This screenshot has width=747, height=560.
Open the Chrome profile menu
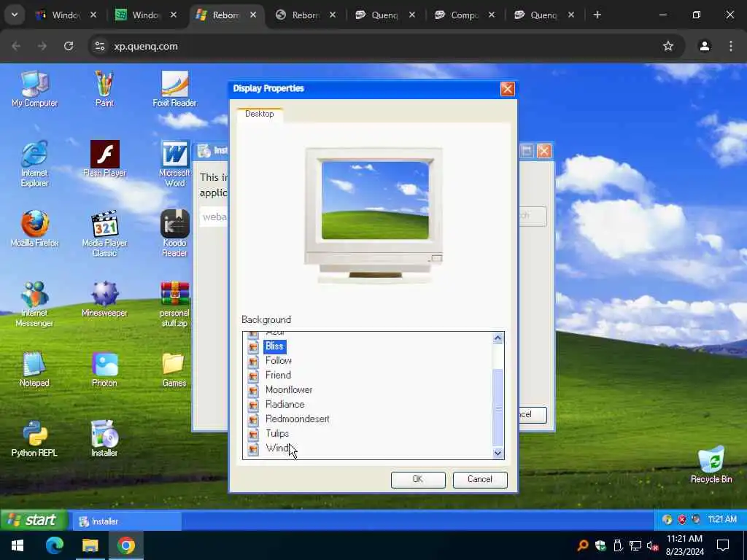(705, 46)
